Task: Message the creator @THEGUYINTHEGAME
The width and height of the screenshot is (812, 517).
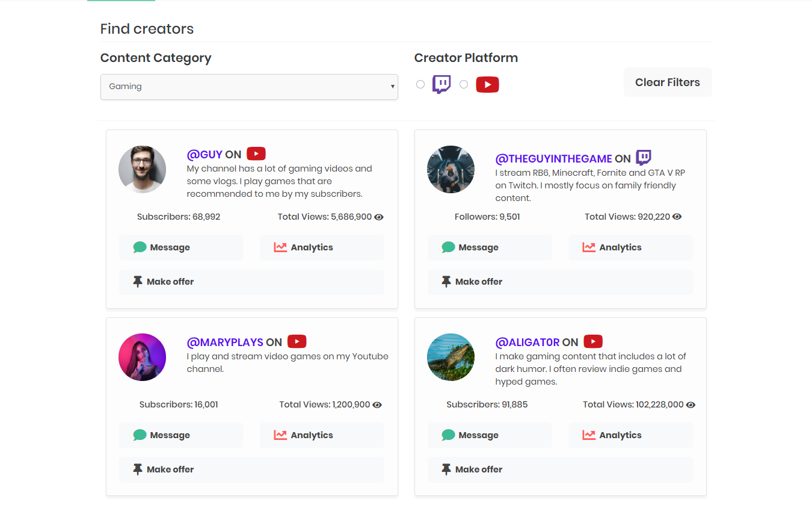Action: (x=490, y=247)
